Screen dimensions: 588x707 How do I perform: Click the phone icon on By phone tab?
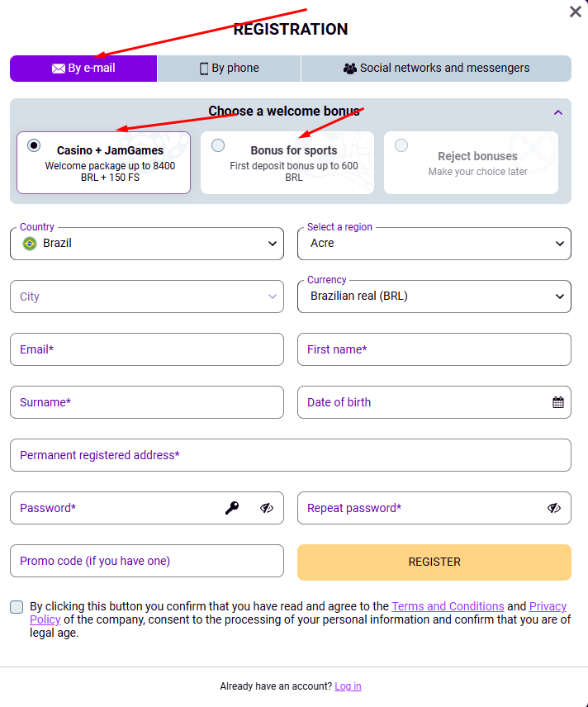tap(204, 69)
